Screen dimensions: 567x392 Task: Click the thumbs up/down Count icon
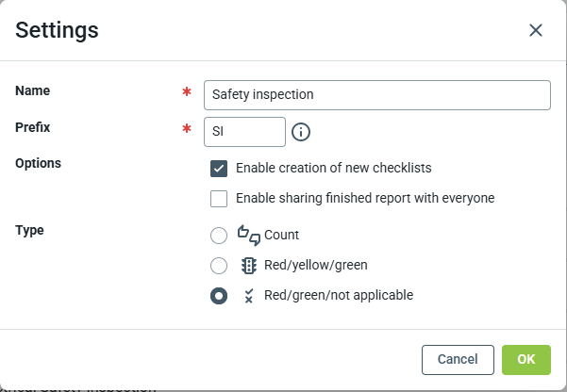coord(248,235)
